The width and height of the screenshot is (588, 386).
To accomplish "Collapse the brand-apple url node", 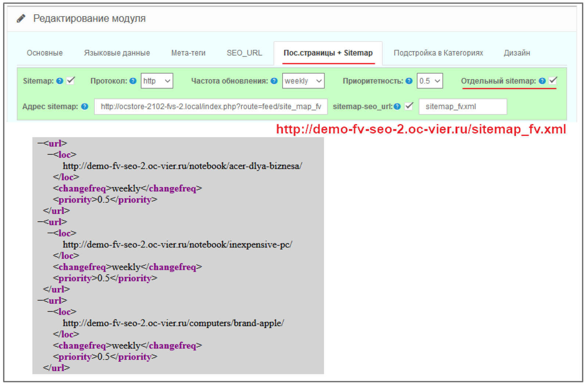I will [40, 301].
